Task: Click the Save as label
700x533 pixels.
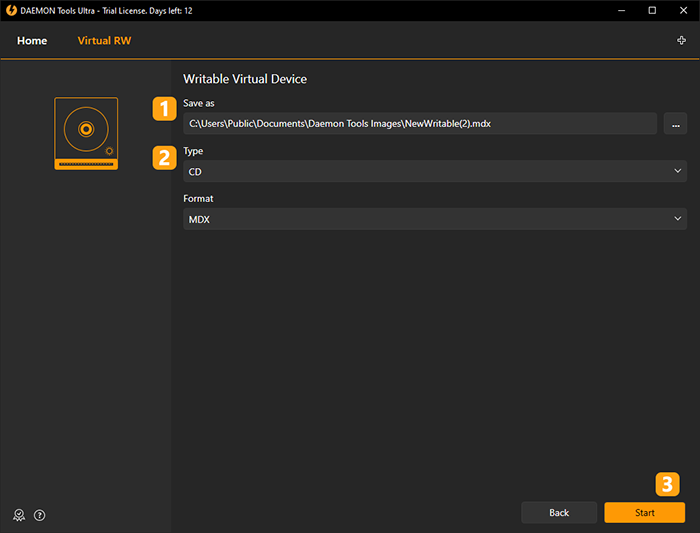Action: pyautogui.click(x=199, y=103)
